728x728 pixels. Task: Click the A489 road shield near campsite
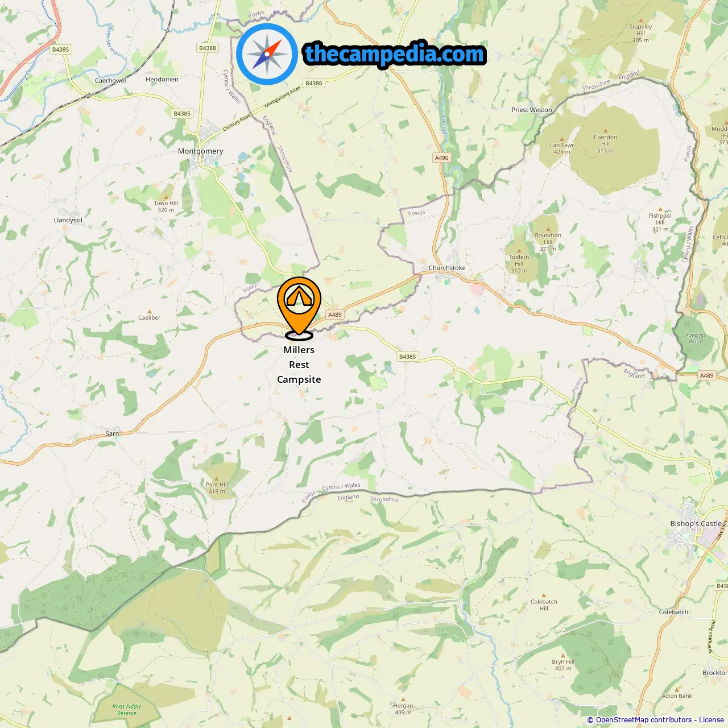tap(335, 315)
